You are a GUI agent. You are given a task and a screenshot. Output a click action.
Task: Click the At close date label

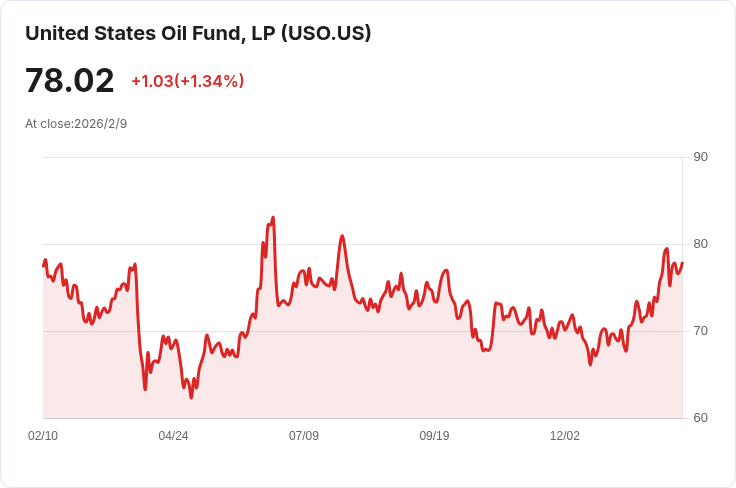point(76,124)
